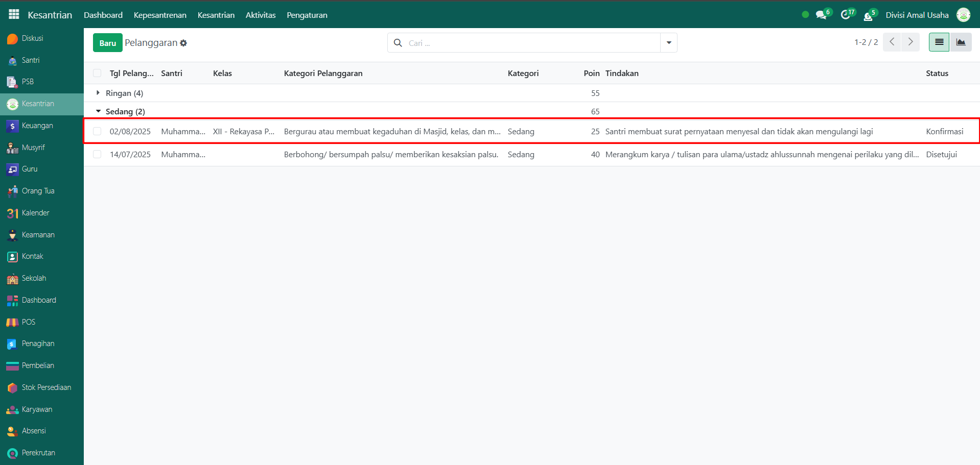Check the row dated 14/07/2025
This screenshot has width=980, height=465.
97,155
